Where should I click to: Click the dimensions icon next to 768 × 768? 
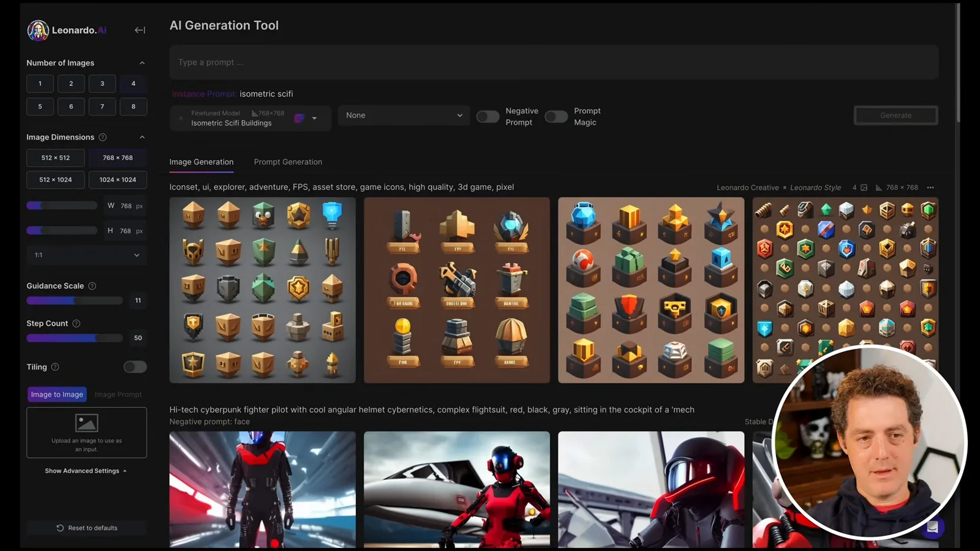pos(879,187)
